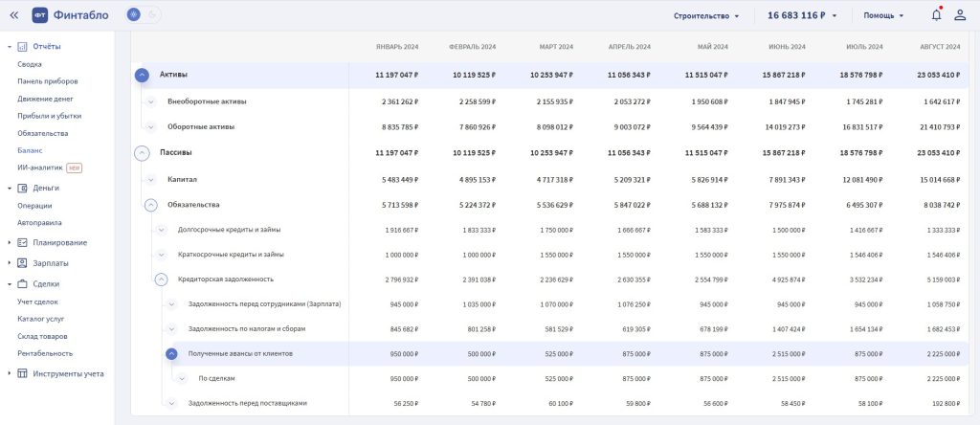Collapse the Активы row chevron button

pos(142,75)
